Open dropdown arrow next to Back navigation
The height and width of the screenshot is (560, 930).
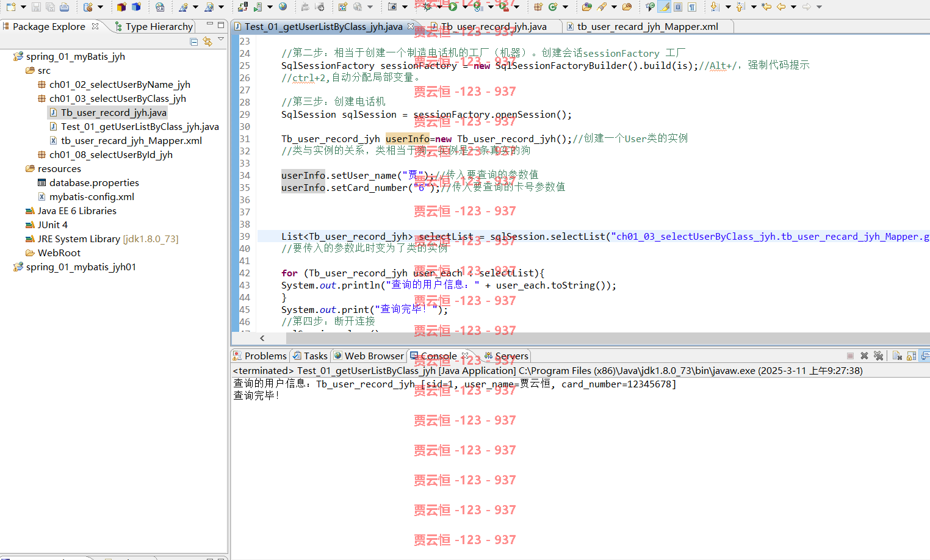click(793, 7)
